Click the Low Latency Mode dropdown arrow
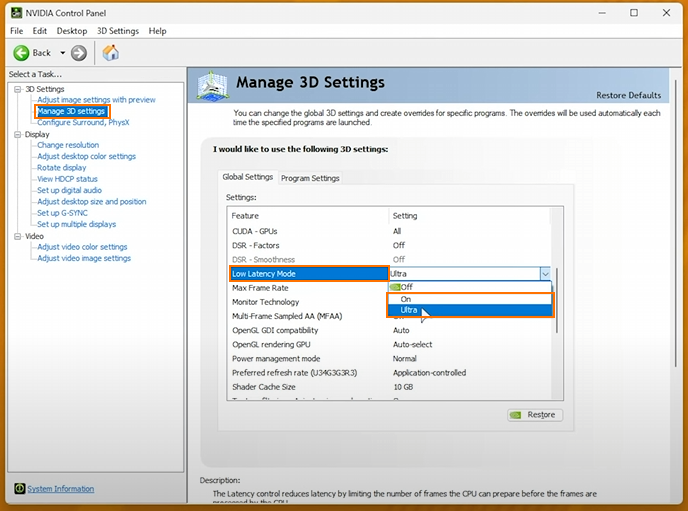Viewport: 688px width, 511px height. 545,274
